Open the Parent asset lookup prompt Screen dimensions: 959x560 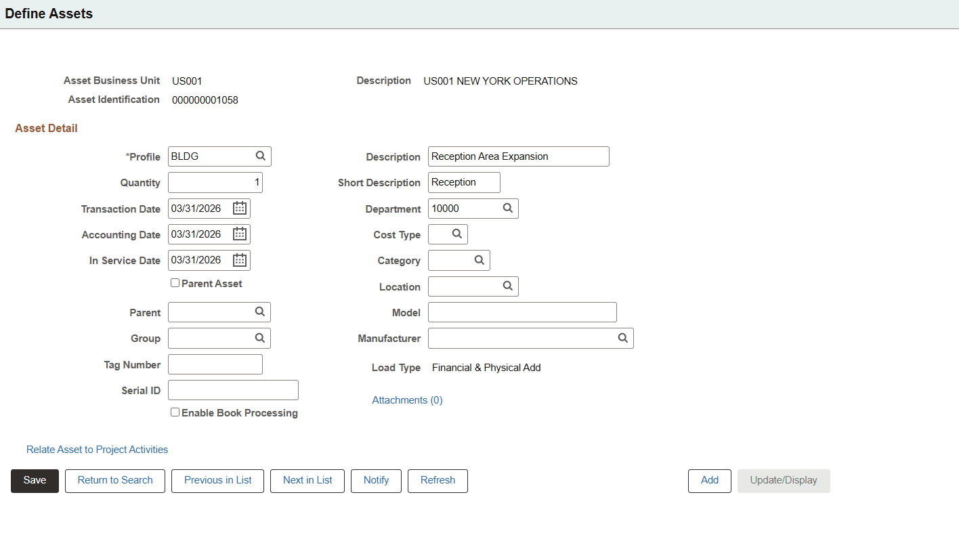pos(261,311)
